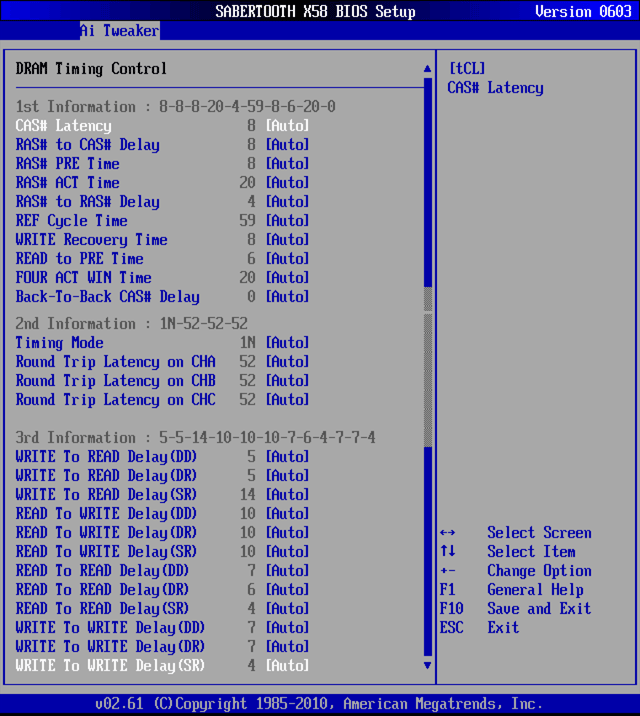Click the ESC Exit hint
Screen dimensions: 640x716
tap(479, 628)
